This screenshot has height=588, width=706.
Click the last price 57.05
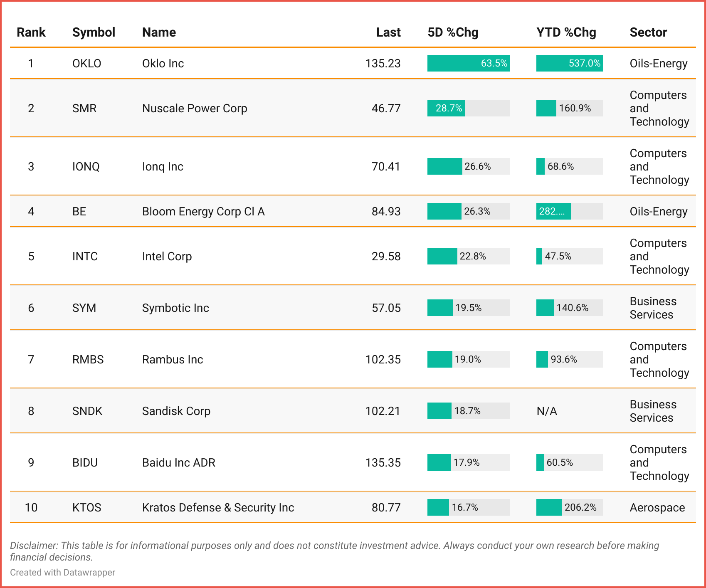386,308
